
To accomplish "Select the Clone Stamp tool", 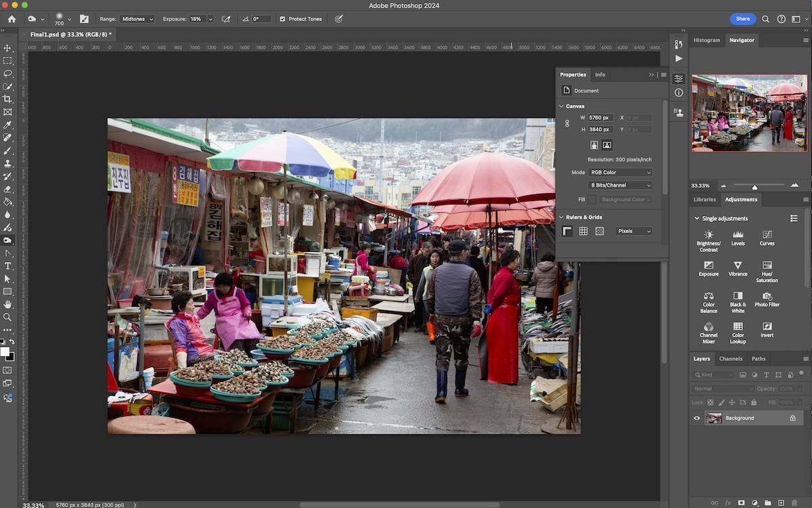I will pyautogui.click(x=8, y=163).
